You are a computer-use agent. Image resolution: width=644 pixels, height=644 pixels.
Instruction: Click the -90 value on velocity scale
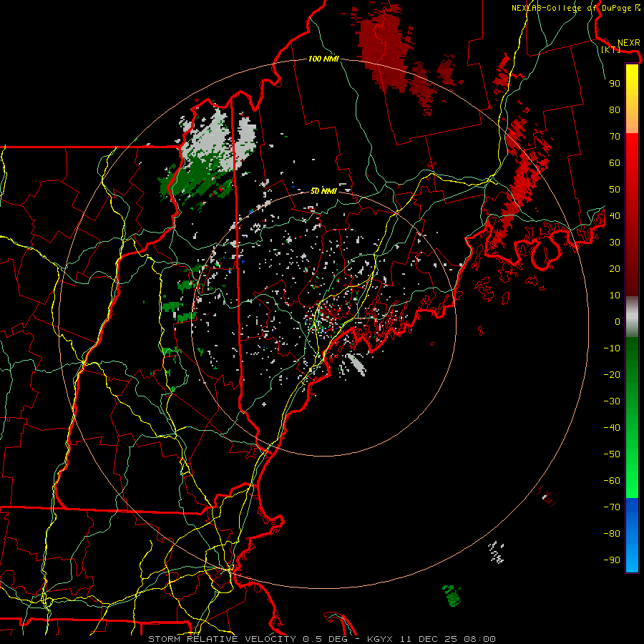click(612, 560)
